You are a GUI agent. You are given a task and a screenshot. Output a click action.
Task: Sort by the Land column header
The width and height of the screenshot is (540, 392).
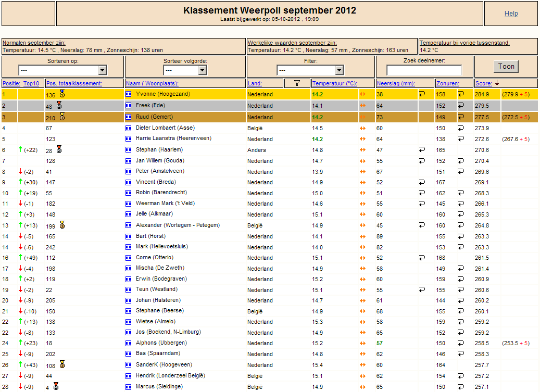click(255, 83)
